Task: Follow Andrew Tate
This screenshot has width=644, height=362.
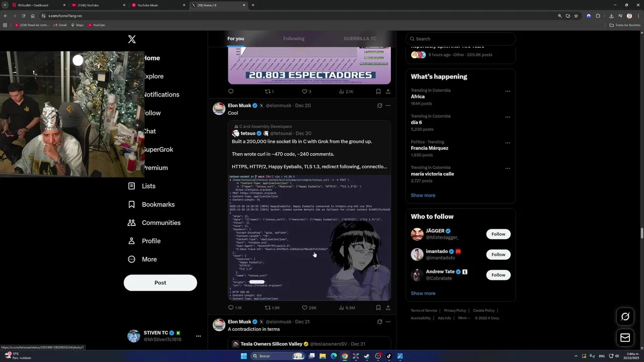Action: pos(498,275)
